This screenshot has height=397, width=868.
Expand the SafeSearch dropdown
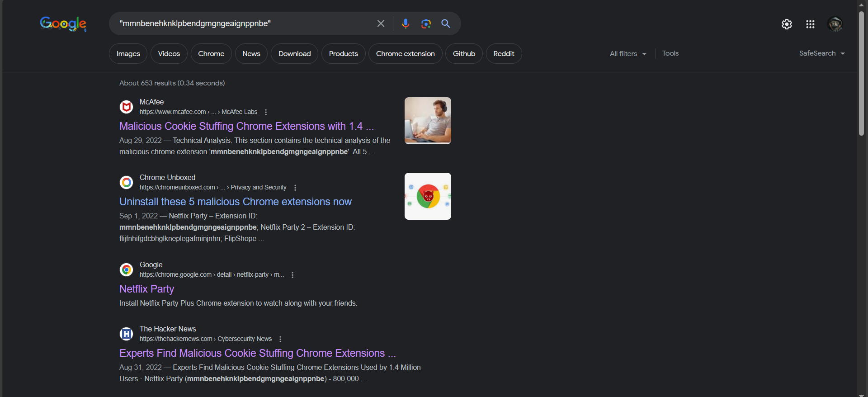[822, 53]
